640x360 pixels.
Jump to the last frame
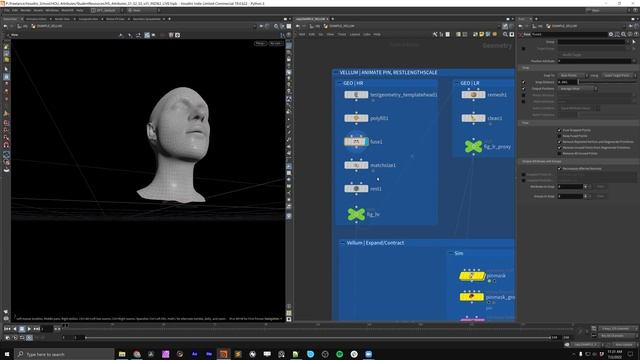point(36,329)
